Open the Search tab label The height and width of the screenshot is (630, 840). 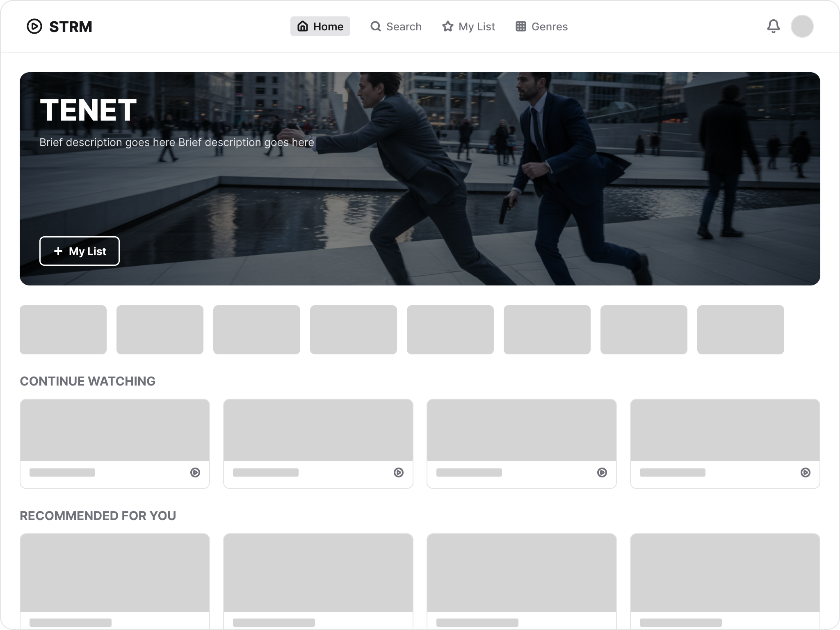pyautogui.click(x=404, y=27)
